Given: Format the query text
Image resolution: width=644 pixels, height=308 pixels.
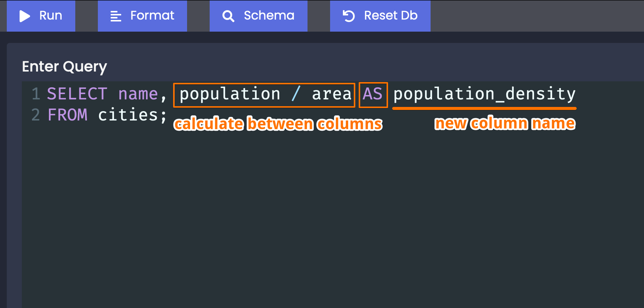Looking at the screenshot, I should (x=142, y=16).
